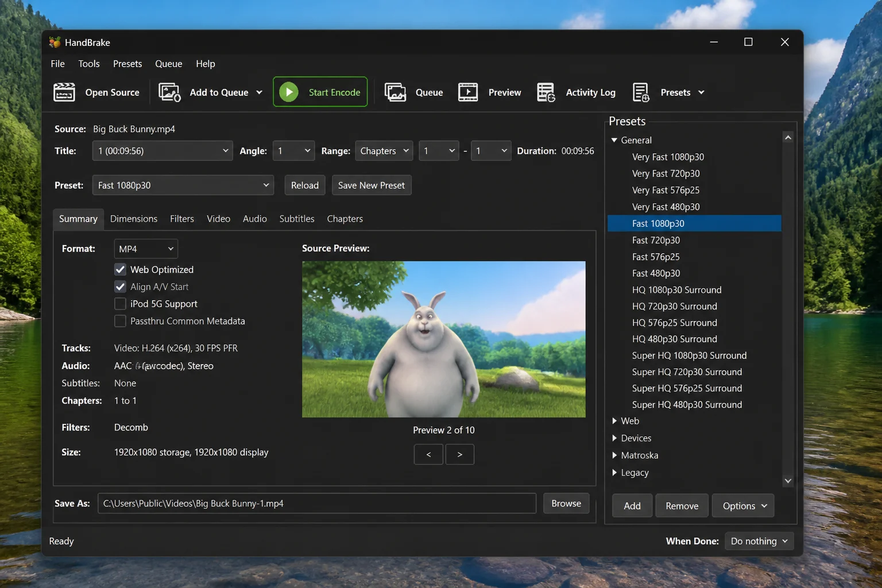Open the Range Chapters dropdown
The height and width of the screenshot is (588, 882).
[384, 150]
